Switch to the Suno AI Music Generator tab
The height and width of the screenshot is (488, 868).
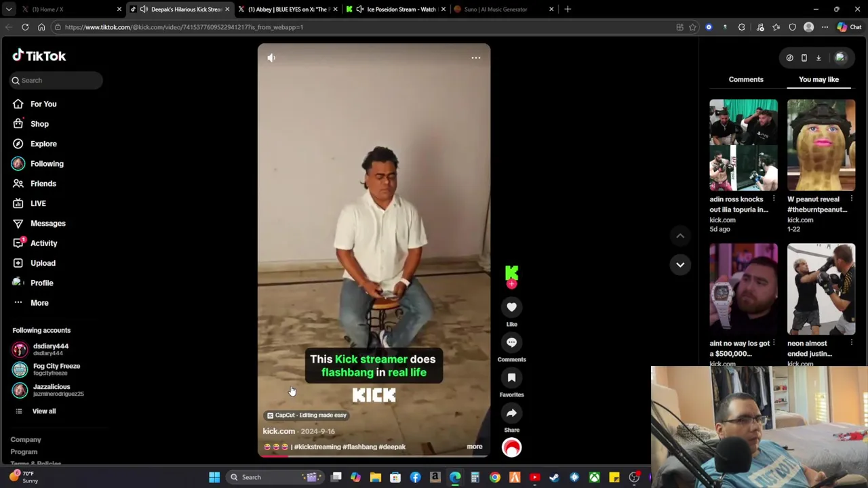(504, 9)
